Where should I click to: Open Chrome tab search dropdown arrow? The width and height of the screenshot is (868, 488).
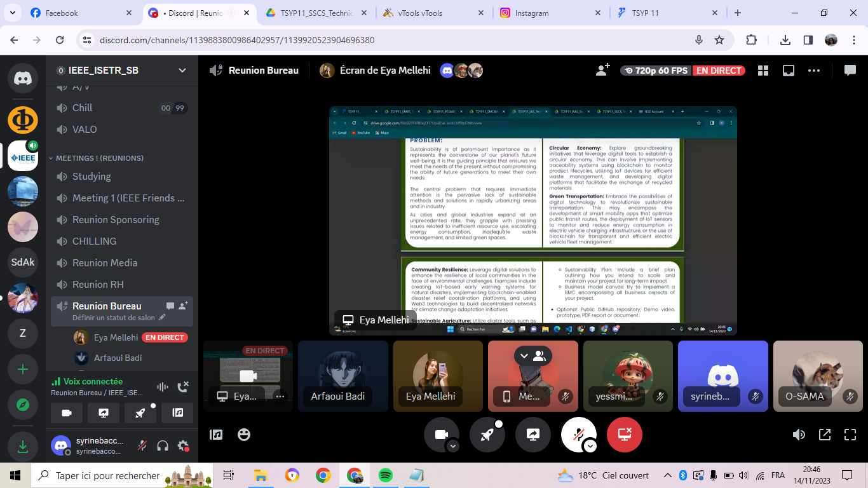(x=13, y=13)
